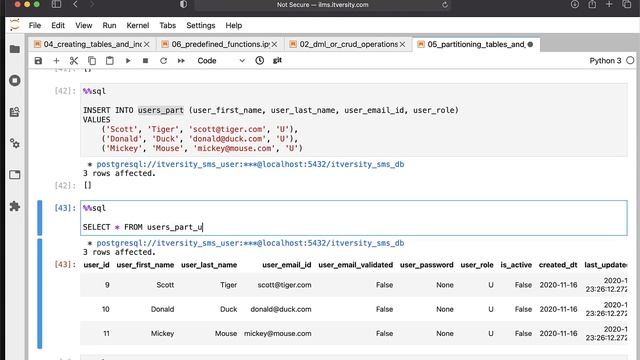The image size is (640, 360).
Task: Open the Settings menu
Action: 200,25
